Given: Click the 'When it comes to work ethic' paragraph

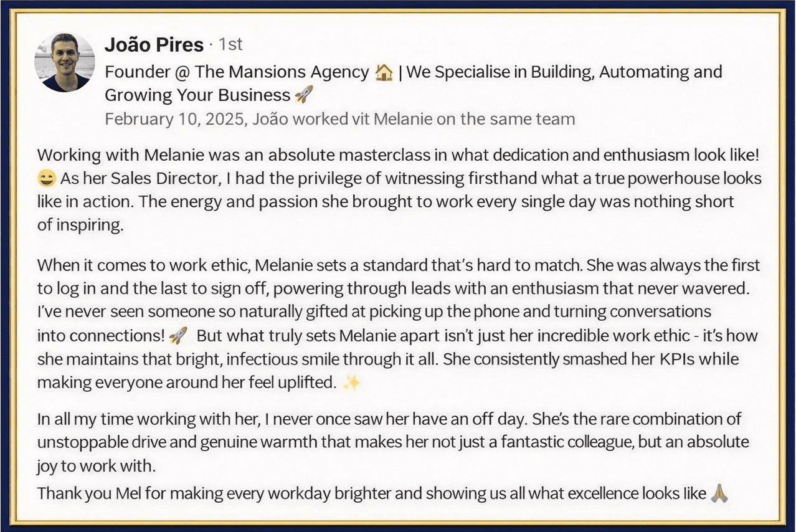Looking at the screenshot, I should coord(399,324).
